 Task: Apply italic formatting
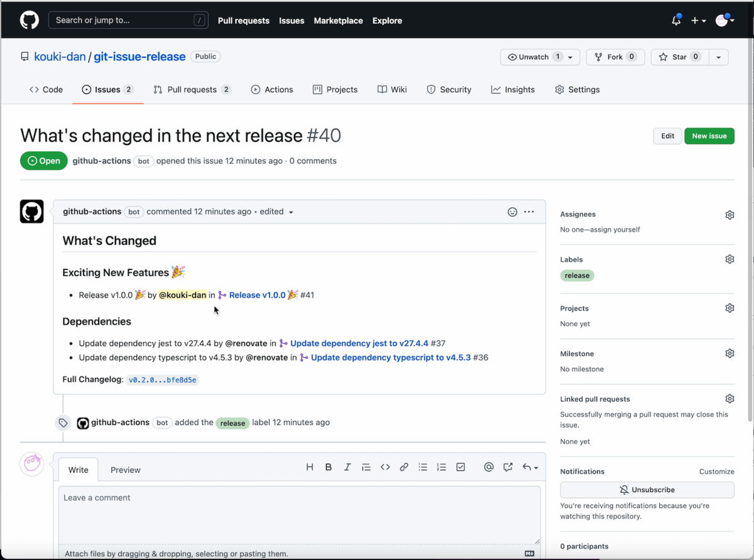(347, 467)
